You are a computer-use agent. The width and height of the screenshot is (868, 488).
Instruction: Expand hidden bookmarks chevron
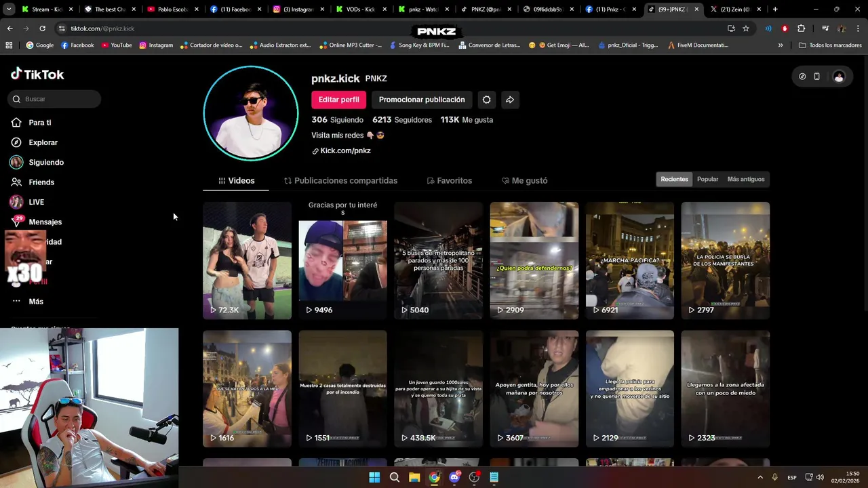781,45
